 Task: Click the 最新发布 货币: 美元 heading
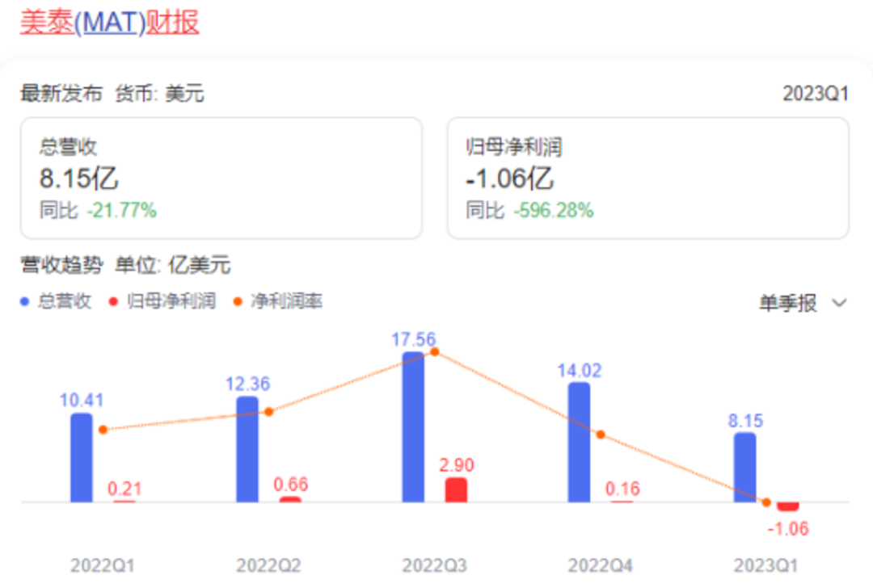tap(112, 94)
